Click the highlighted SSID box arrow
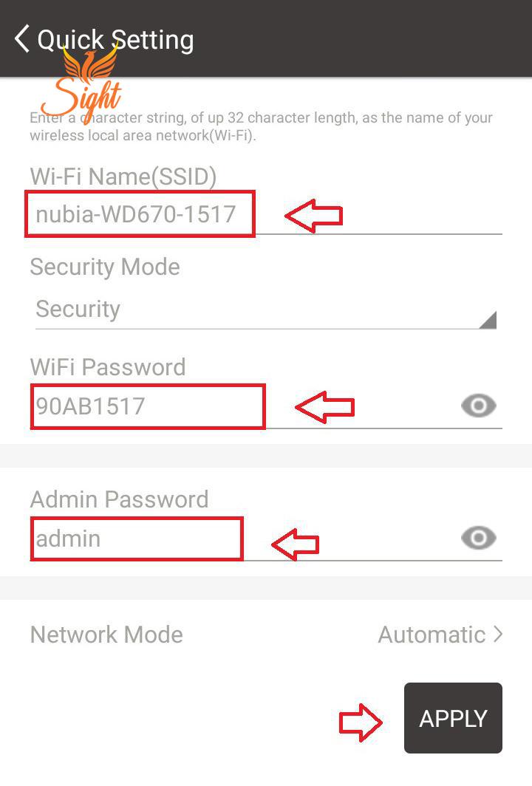The width and height of the screenshot is (532, 786). click(314, 214)
